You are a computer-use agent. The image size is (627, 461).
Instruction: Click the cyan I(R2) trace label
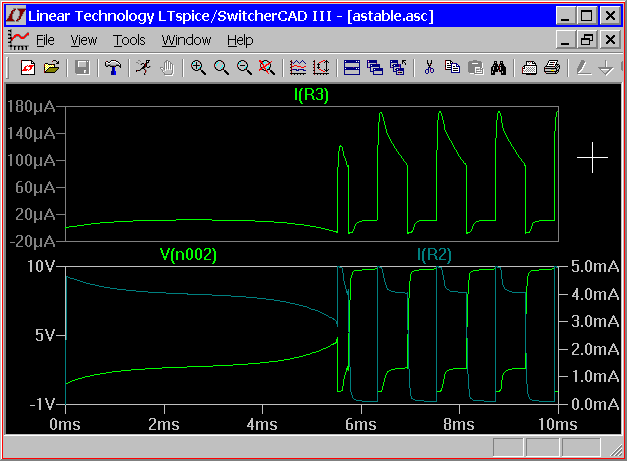(x=433, y=255)
